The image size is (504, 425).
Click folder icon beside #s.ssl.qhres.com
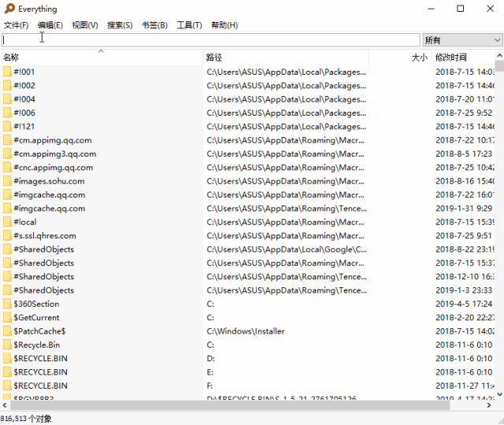point(7,235)
